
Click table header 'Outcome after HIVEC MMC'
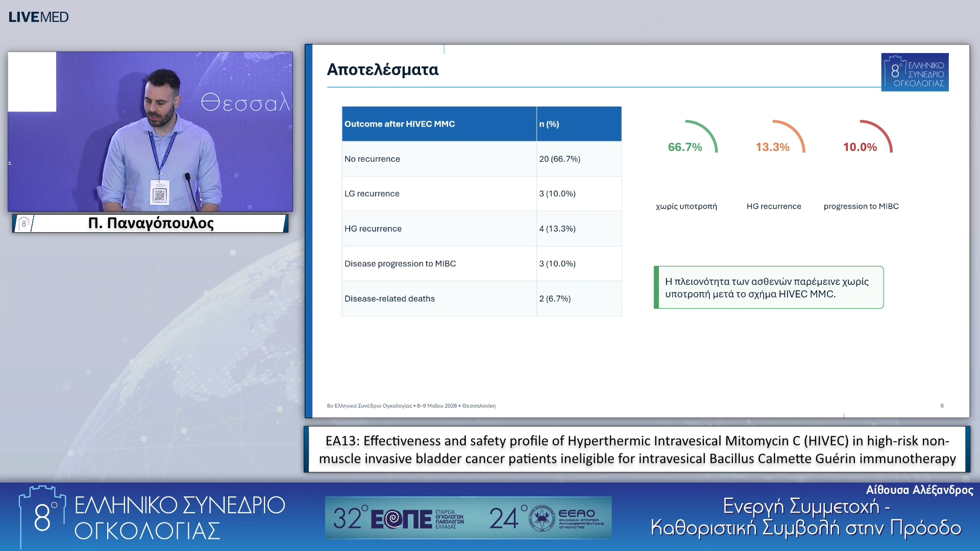400,124
